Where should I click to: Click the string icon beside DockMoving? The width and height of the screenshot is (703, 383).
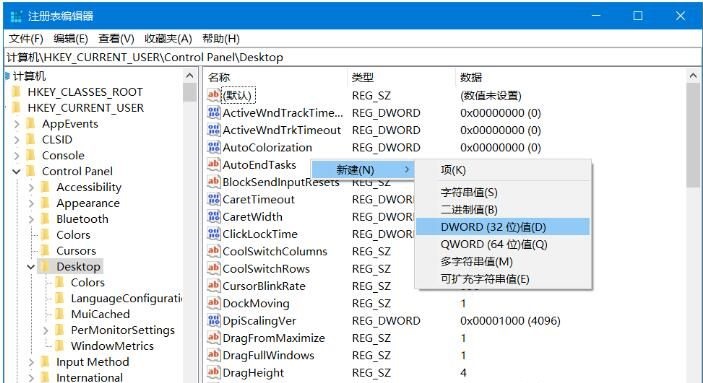pyautogui.click(x=213, y=303)
